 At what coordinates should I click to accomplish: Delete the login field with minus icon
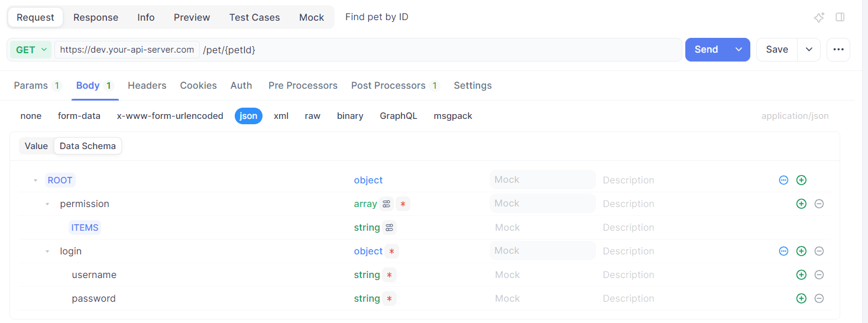point(819,251)
